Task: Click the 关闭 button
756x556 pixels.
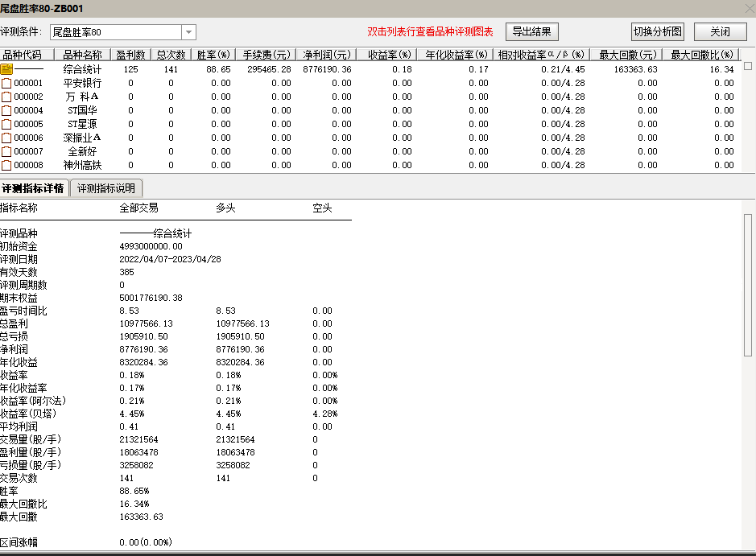Action: (721, 32)
